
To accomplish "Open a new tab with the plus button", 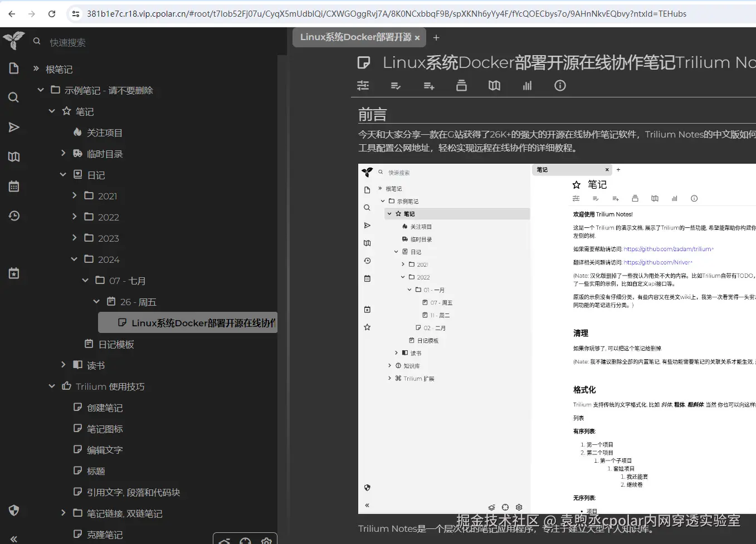I will 436,38.
